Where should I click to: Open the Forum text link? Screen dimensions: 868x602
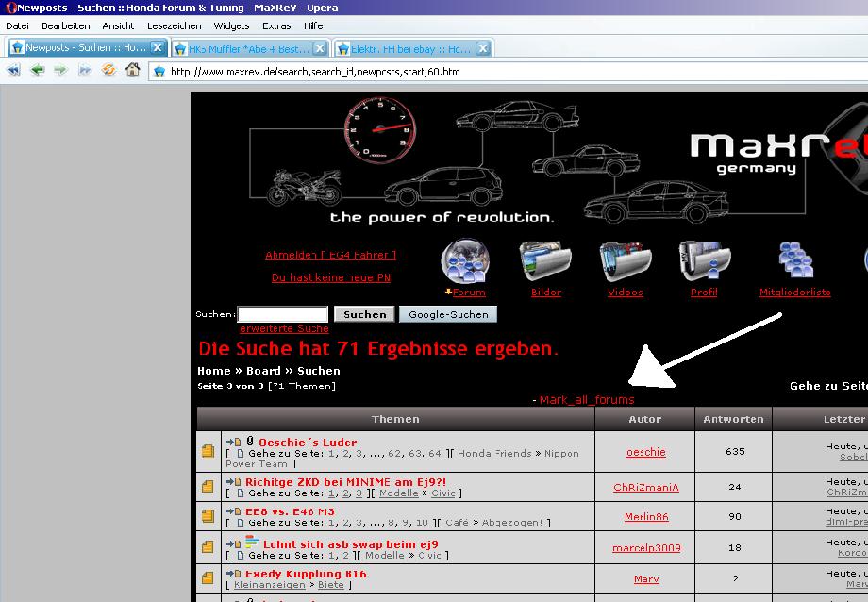(x=469, y=292)
